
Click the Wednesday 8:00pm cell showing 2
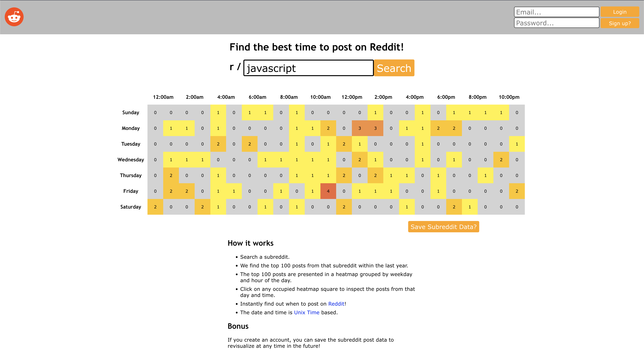click(x=501, y=160)
